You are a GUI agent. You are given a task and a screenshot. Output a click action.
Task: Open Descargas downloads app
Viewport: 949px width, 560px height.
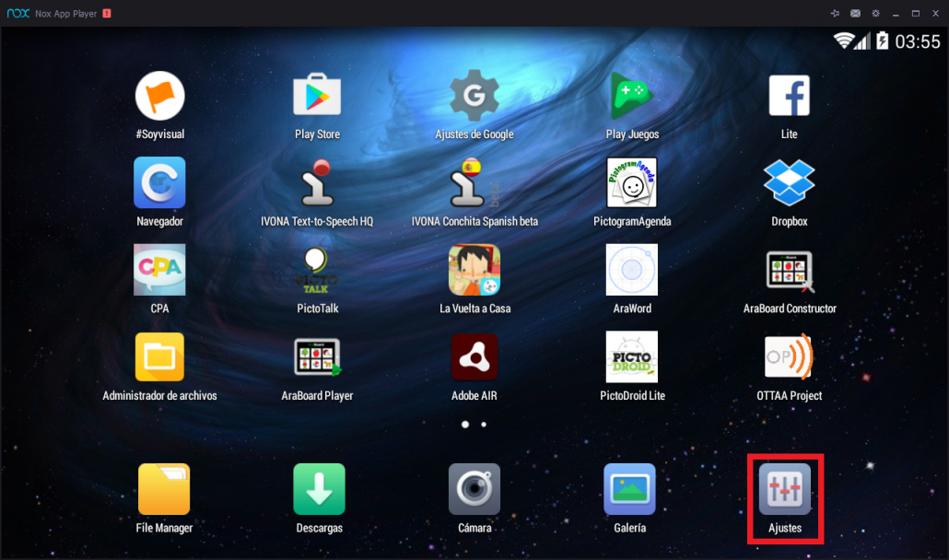tap(320, 489)
